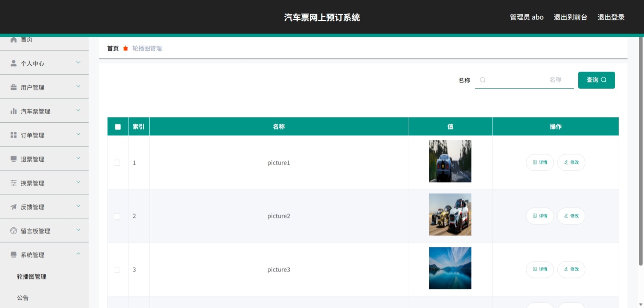Click 详情 button for picture1
The width and height of the screenshot is (644, 308).
(540, 162)
